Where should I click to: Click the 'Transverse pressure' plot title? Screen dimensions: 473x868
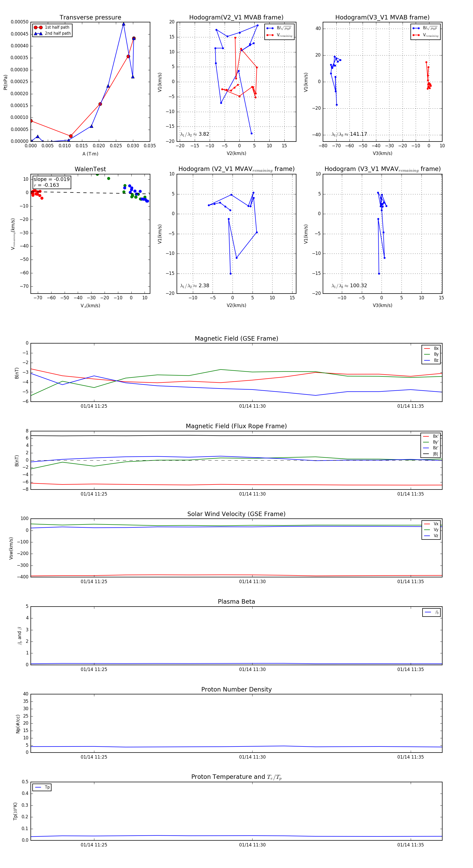tap(90, 18)
